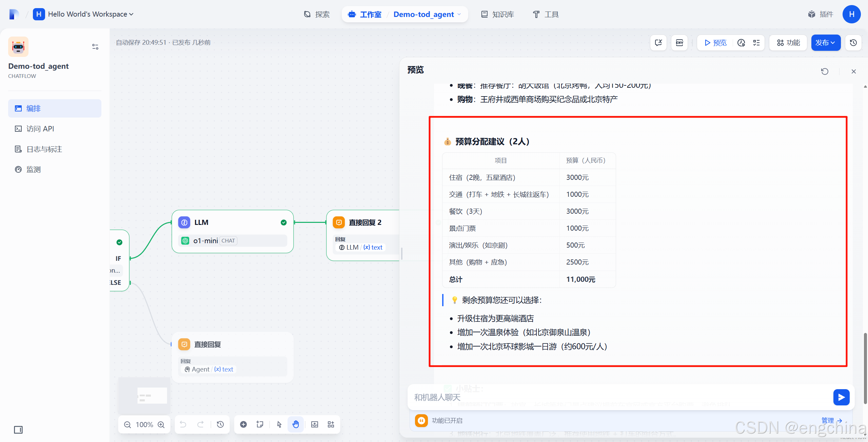
Task: Toggle the bottom-left sidebar collapse icon
Action: point(18,430)
